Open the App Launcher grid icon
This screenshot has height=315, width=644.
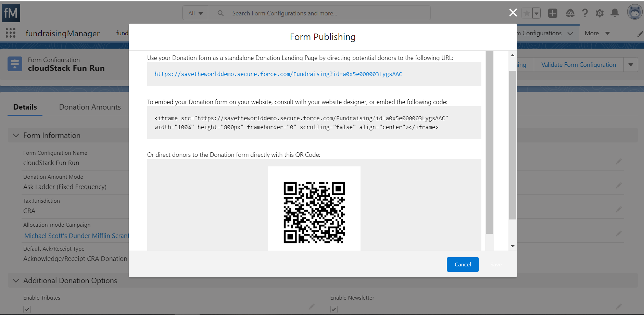[x=11, y=33]
